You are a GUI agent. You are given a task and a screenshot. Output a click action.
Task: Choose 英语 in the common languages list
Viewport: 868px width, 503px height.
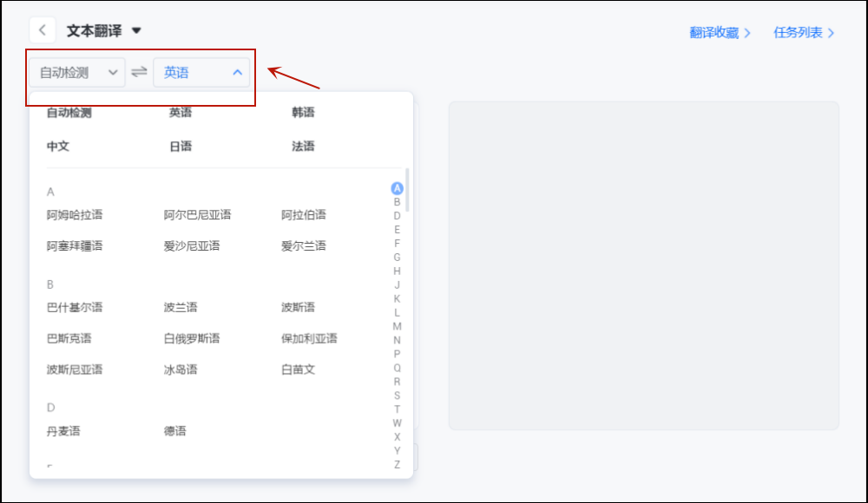pyautogui.click(x=181, y=113)
